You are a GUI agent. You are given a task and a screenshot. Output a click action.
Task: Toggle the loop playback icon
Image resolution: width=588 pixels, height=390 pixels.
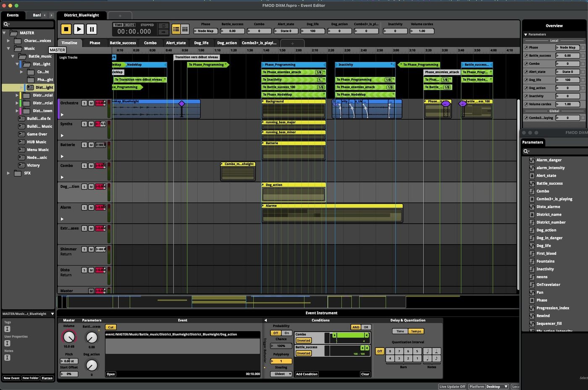coord(163,26)
